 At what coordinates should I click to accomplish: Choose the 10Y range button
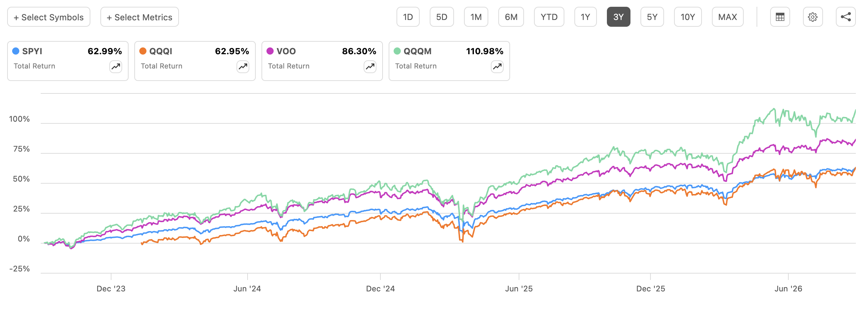(688, 17)
